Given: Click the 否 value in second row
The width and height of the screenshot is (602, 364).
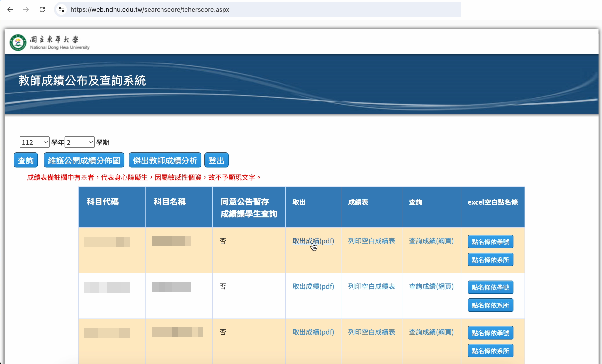Looking at the screenshot, I should pyautogui.click(x=223, y=286).
